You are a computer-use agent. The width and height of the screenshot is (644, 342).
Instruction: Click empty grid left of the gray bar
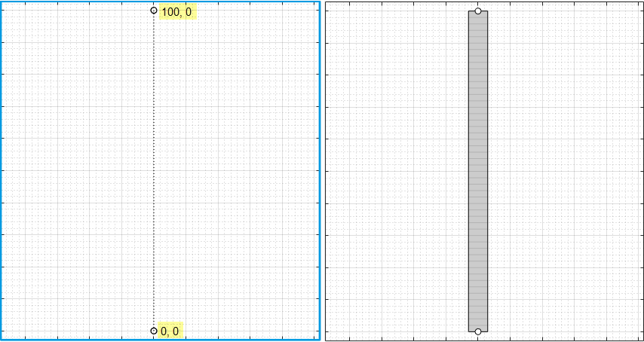(396, 171)
